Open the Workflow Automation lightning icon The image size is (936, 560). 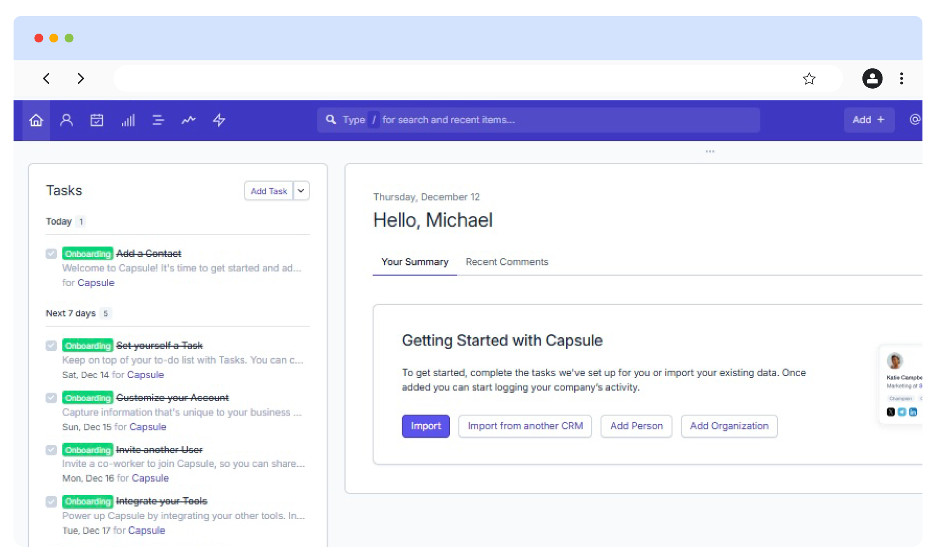[x=219, y=120]
